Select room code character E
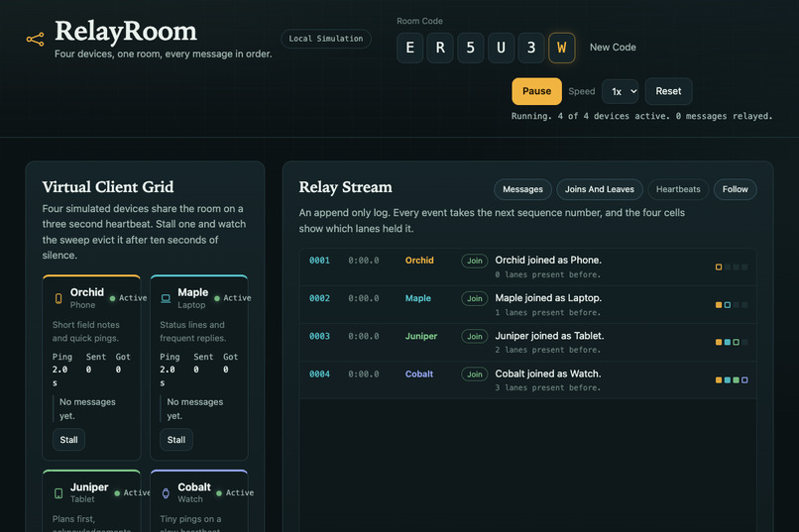The width and height of the screenshot is (799, 532). tap(409, 48)
